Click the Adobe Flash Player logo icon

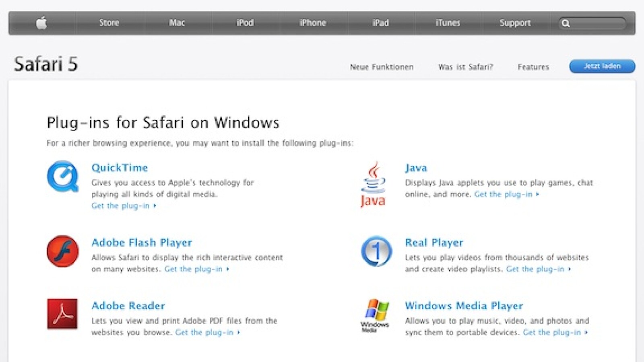(63, 251)
